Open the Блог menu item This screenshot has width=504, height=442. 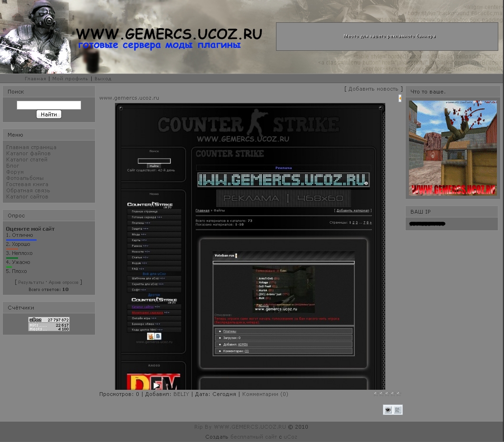[x=12, y=166]
